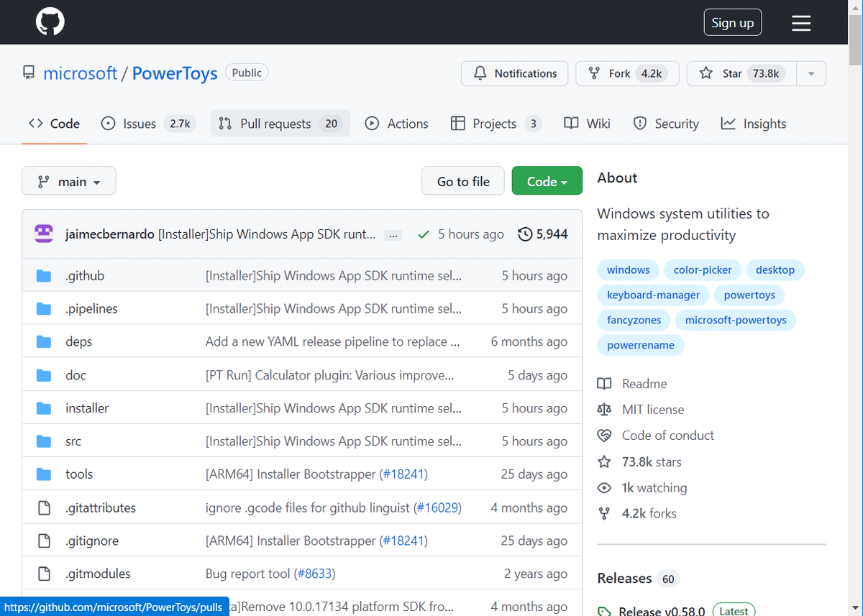Viewport: 863px width, 616px height.
Task: Click the eye icon beside 1k watching
Action: click(605, 487)
